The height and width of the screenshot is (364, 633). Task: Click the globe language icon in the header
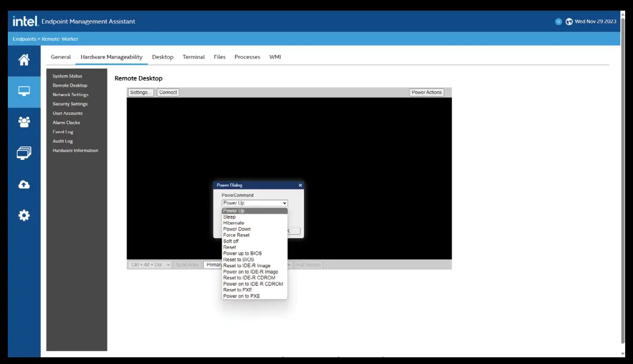click(569, 21)
